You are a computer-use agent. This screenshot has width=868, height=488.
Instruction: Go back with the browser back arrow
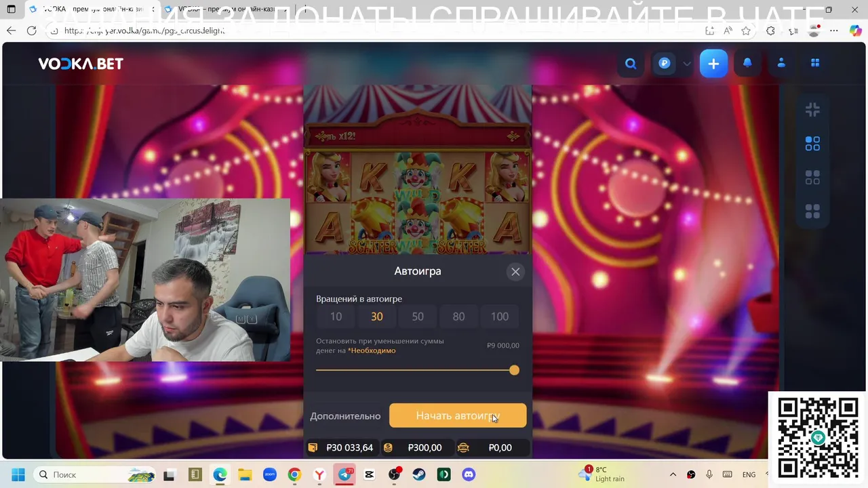[11, 30]
